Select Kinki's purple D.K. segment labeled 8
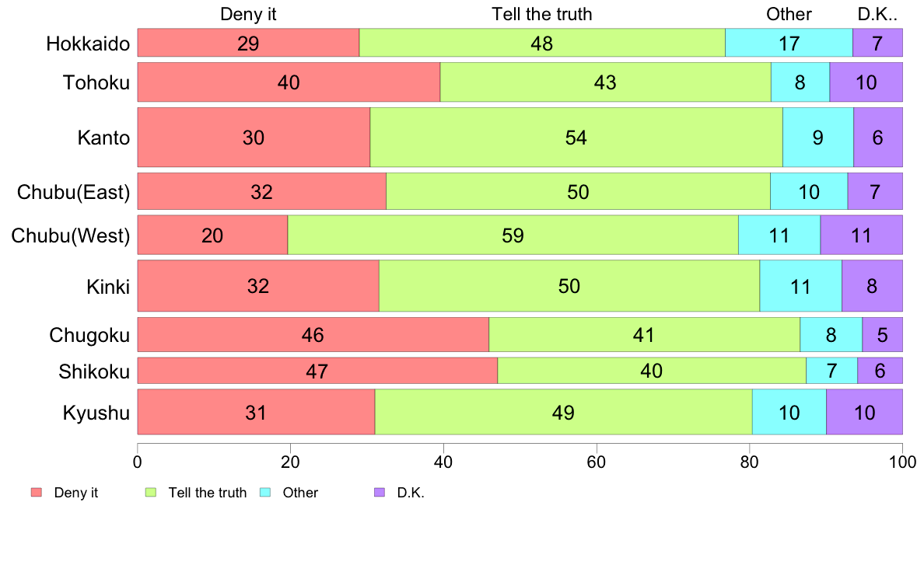 (872, 286)
